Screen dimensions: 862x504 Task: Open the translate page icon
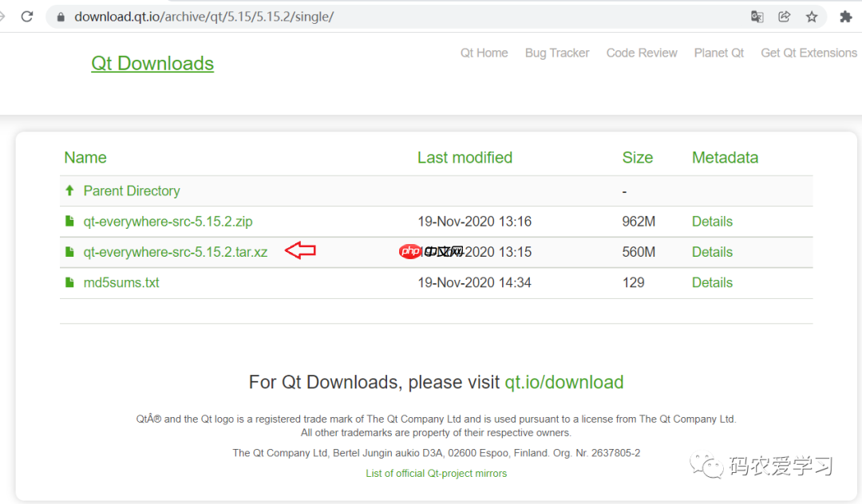(757, 17)
